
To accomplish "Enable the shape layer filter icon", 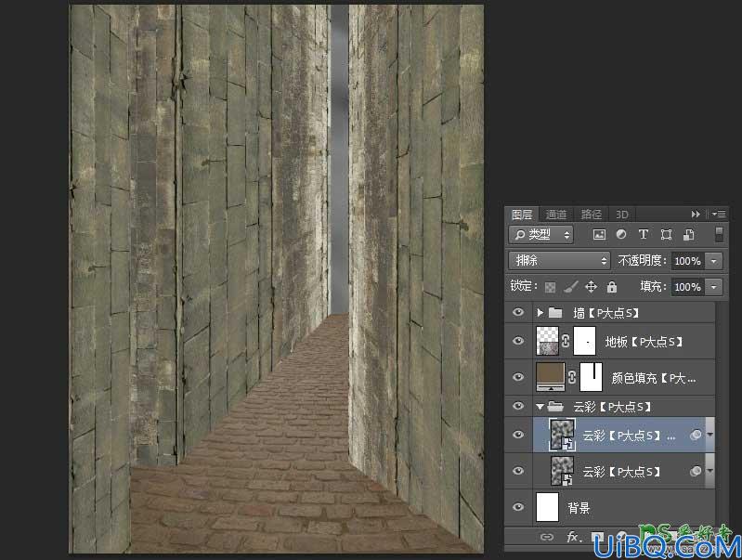I will coord(666,234).
